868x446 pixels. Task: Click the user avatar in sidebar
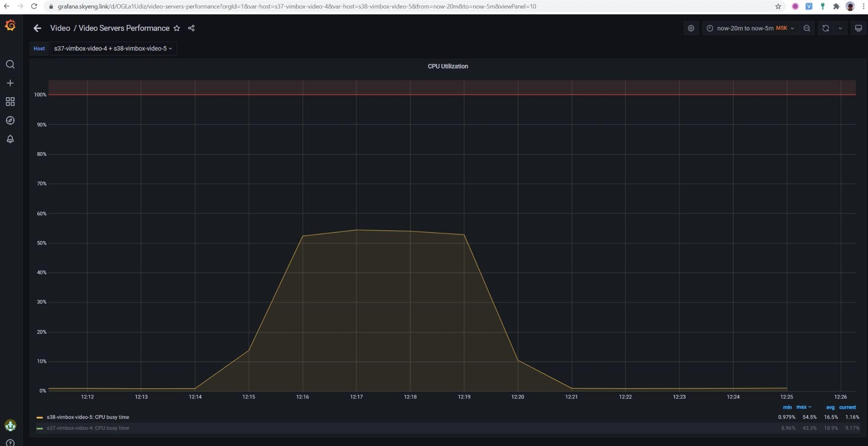10,425
